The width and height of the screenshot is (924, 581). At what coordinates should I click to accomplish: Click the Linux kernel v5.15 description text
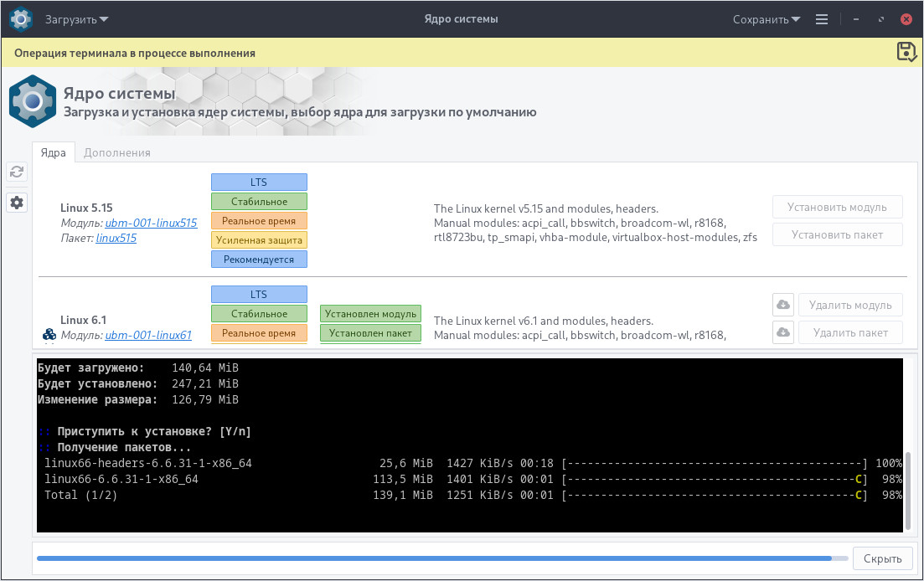pyautogui.click(x=595, y=223)
